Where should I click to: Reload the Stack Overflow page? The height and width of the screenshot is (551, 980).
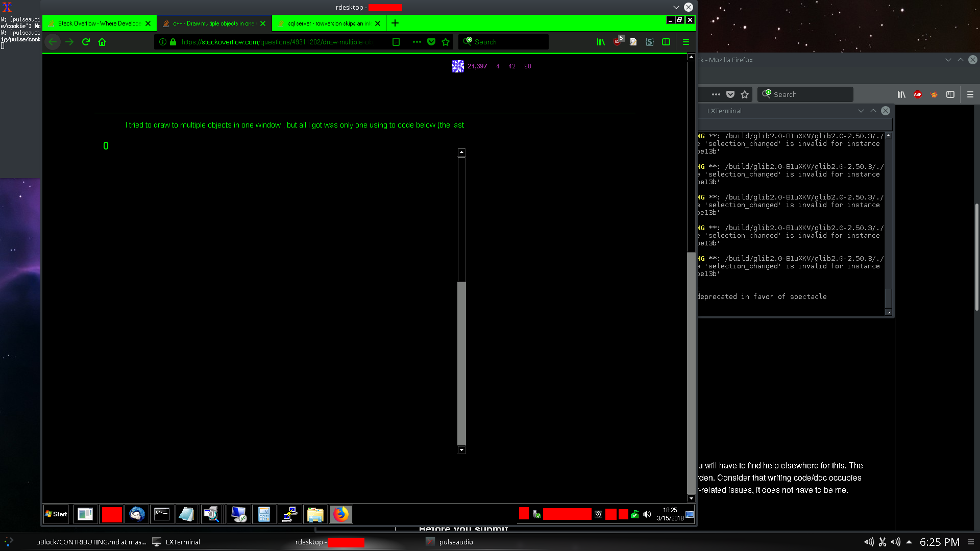(x=86, y=42)
